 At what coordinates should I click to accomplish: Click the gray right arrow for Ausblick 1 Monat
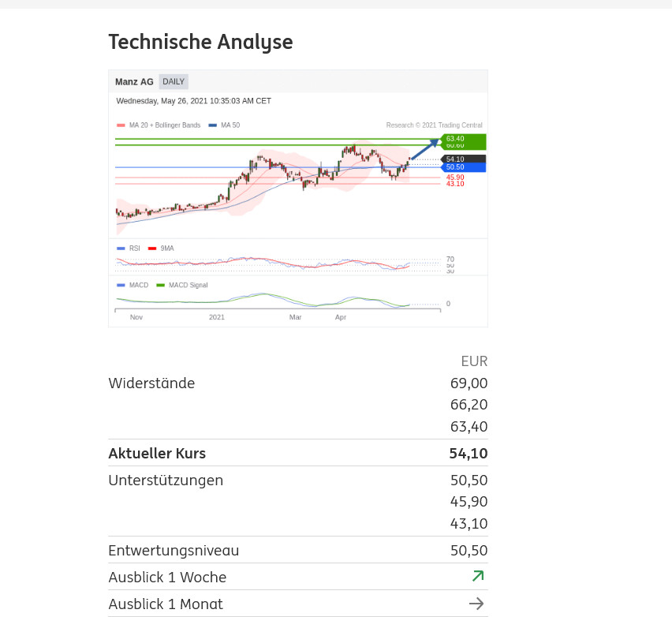476,604
